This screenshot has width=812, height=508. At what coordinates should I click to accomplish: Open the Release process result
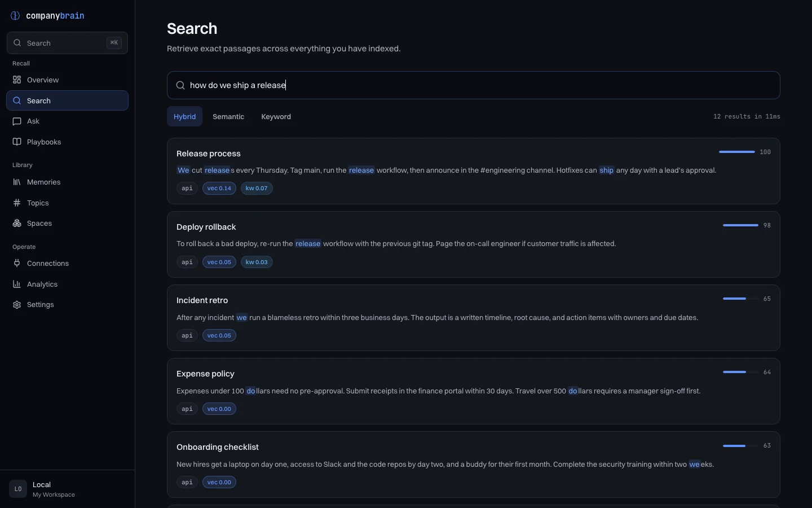[474, 171]
